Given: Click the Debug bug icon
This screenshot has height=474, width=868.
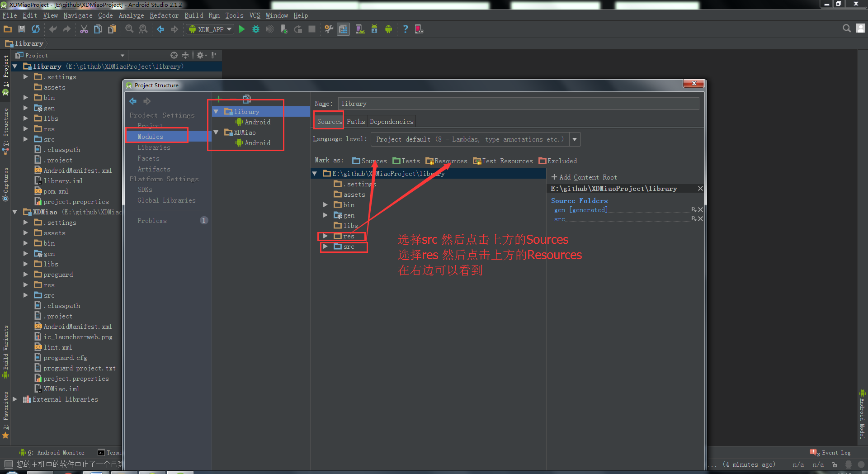Looking at the screenshot, I should [256, 29].
